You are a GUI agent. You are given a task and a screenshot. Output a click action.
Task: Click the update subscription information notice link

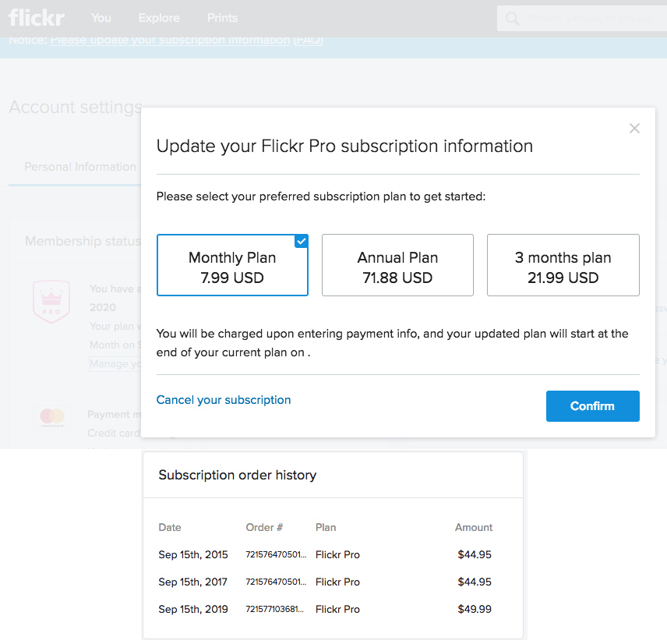pyautogui.click(x=170, y=40)
